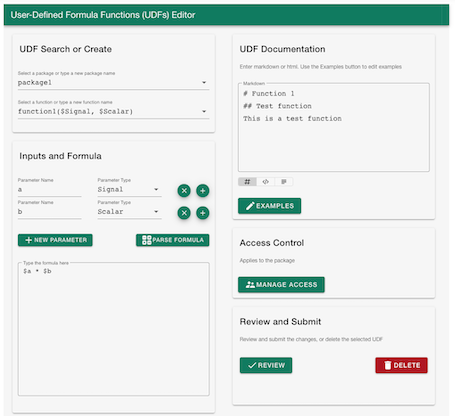The height and width of the screenshot is (416, 455).
Task: Focus the formula text area
Action: (114, 329)
